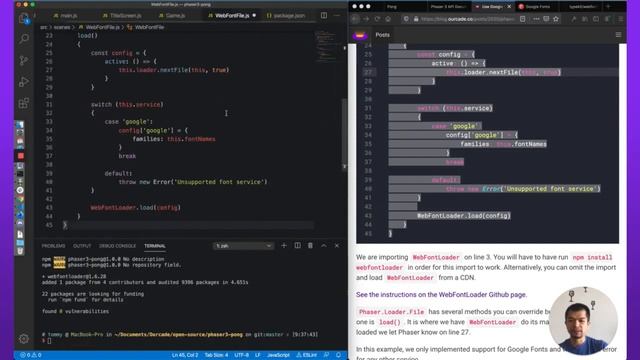Switch to the Game.js editor tab
The width and height of the screenshot is (640, 360).
(x=172, y=16)
